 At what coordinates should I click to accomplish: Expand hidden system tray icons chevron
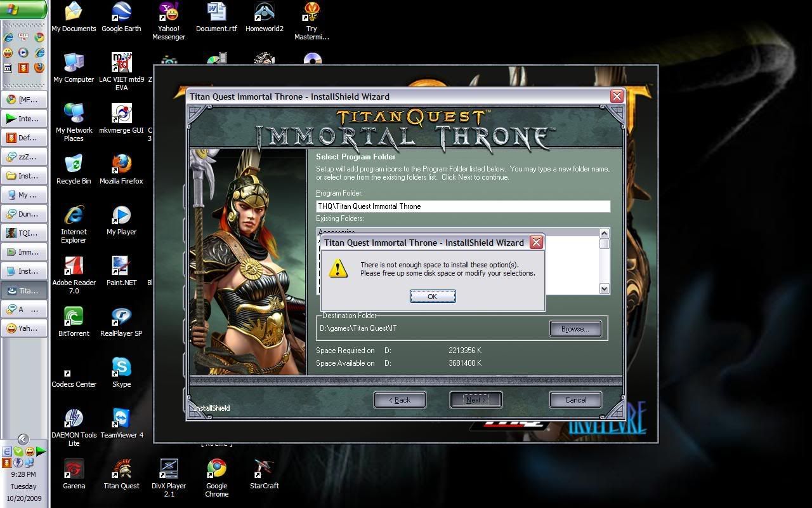23,439
